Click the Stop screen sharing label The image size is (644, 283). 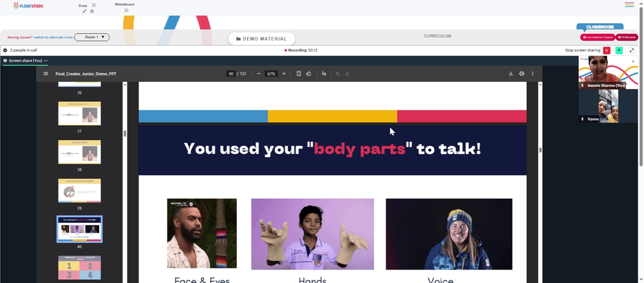click(582, 50)
